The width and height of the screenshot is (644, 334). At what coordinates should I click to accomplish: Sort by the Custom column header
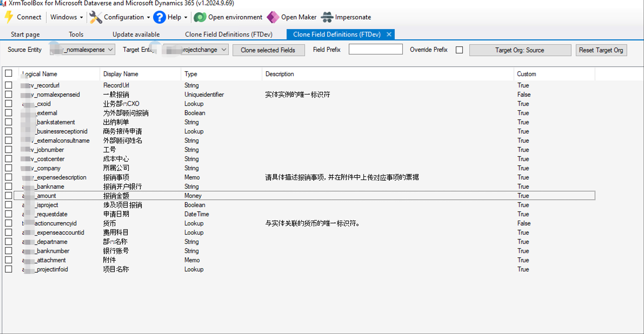point(555,74)
